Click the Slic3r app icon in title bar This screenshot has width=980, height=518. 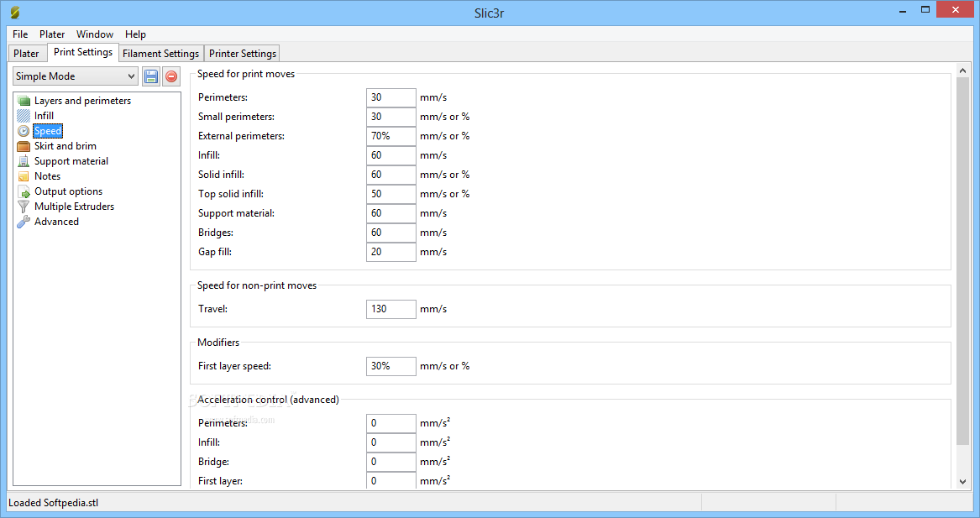15,13
